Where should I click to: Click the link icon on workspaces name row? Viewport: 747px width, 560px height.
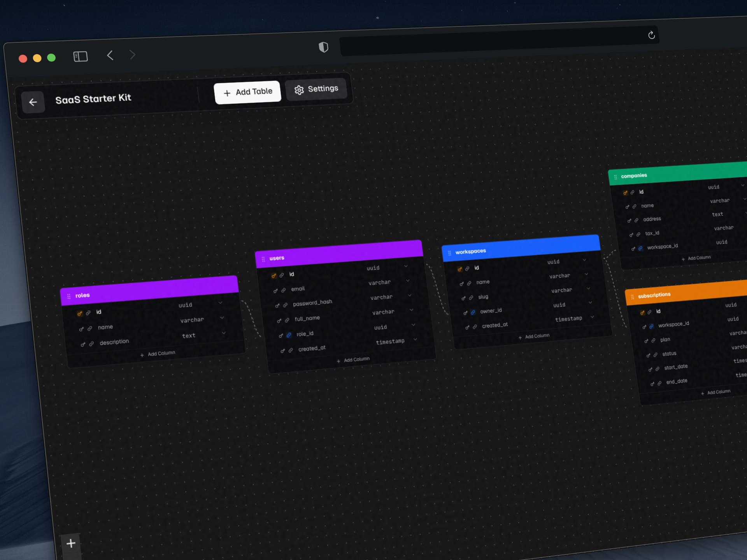[x=469, y=283]
